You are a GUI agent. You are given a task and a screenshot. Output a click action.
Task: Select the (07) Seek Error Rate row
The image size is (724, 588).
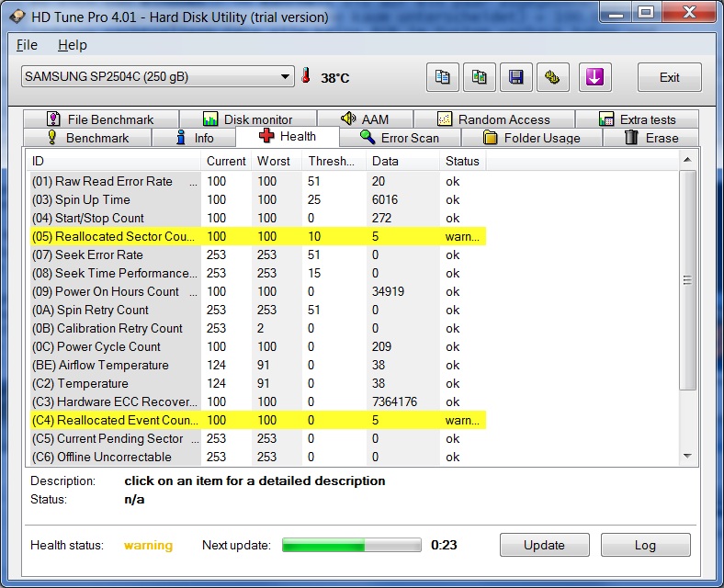[x=257, y=254]
